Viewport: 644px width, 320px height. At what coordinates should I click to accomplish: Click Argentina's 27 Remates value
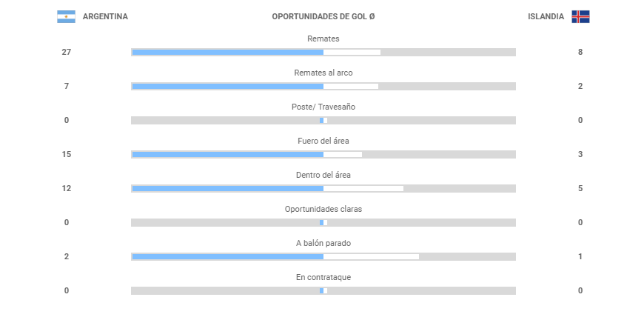[x=67, y=52]
